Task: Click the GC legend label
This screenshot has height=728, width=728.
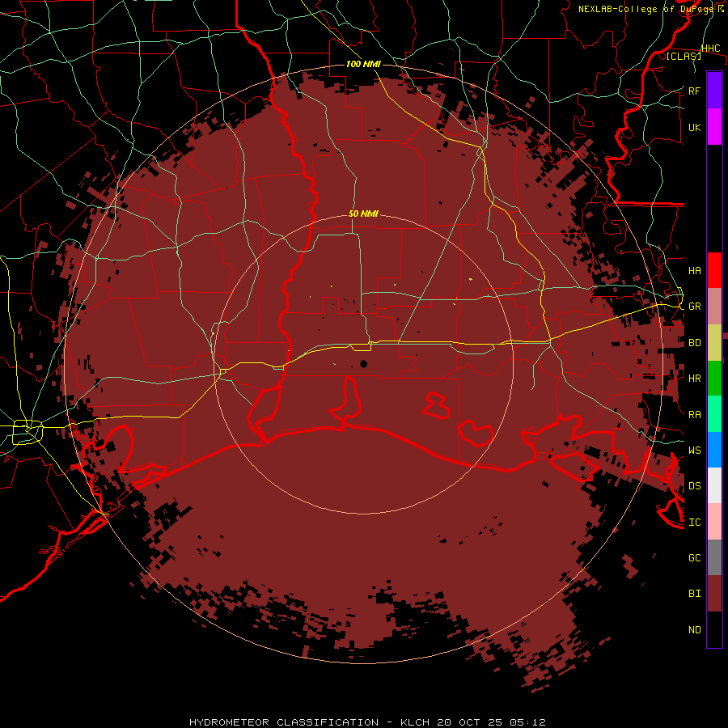Action: tap(694, 558)
